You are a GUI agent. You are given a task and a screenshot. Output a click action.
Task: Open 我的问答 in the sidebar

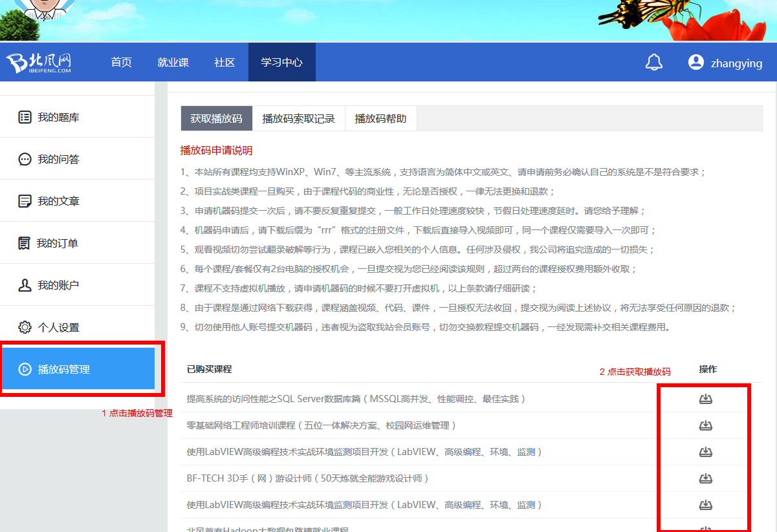(78, 159)
